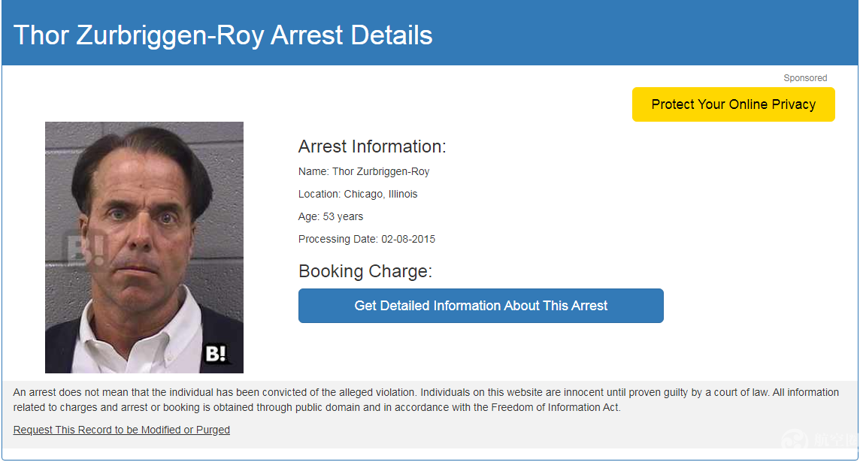This screenshot has height=462, width=860.
Task: Click the Age: 53 years text
Action: (x=331, y=217)
